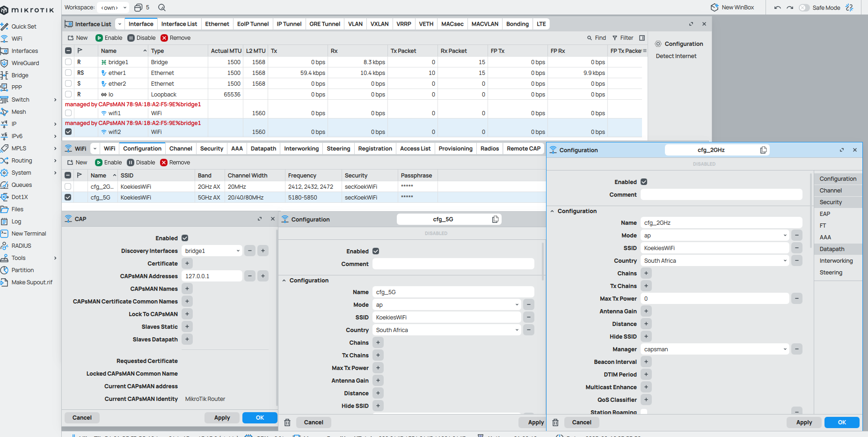The height and width of the screenshot is (437, 868).
Task: Toggle the Safe Mode switch
Action: coord(804,7)
